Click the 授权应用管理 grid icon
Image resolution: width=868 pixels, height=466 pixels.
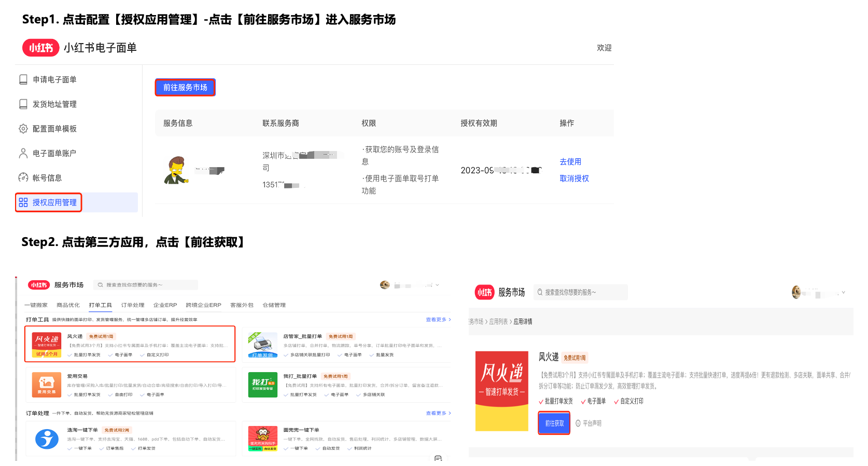[x=23, y=202]
